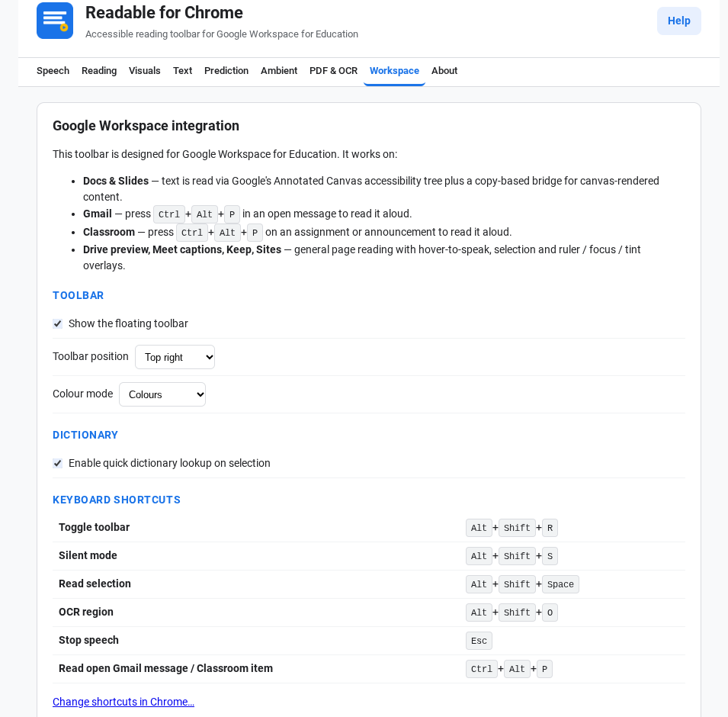Image resolution: width=728 pixels, height=717 pixels.
Task: Click Change shortcuts in Chrome link
Action: [x=123, y=702]
